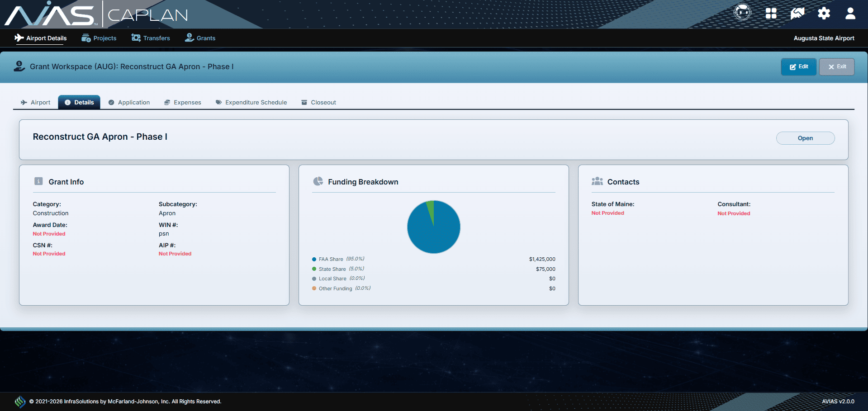The image size is (868, 411).
Task: Select Transfers in the navigation bar
Action: point(150,38)
